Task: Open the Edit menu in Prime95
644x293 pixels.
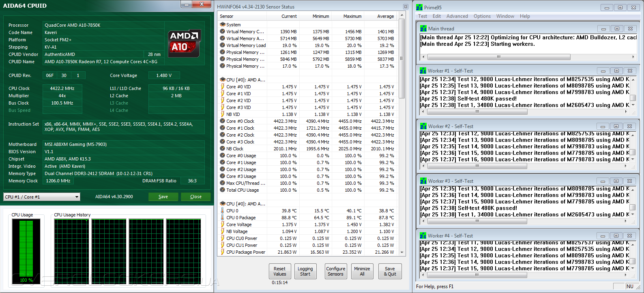Action: tap(437, 16)
